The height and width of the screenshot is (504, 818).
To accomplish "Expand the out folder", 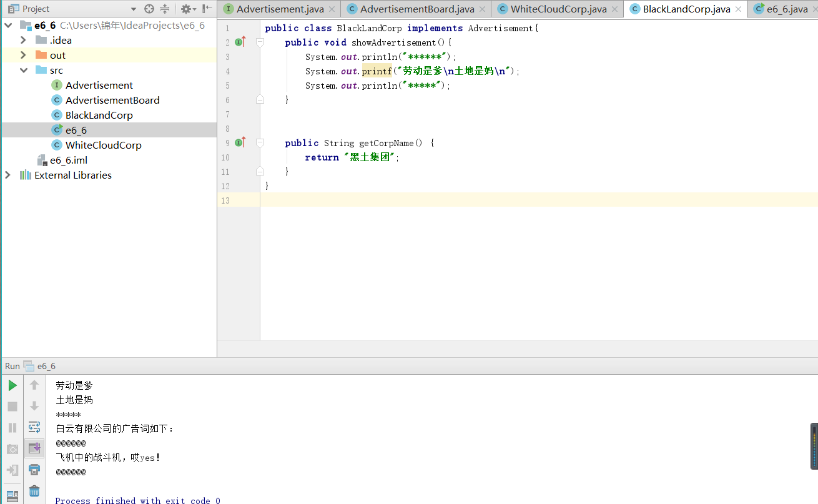I will (24, 55).
